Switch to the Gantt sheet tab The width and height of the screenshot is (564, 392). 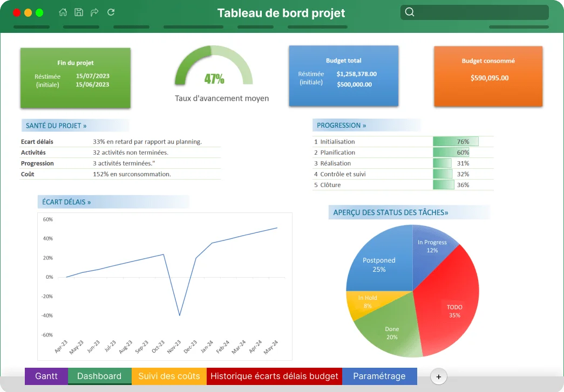coord(46,376)
